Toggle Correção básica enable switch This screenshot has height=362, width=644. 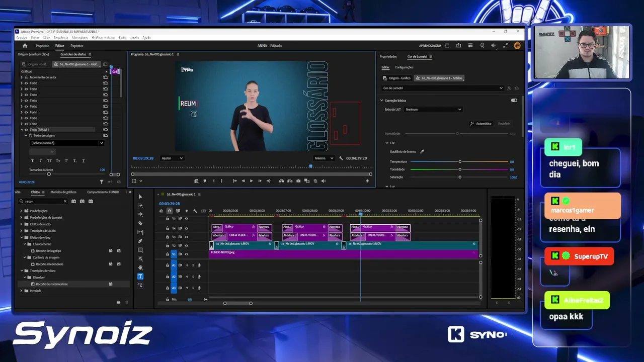tap(514, 101)
